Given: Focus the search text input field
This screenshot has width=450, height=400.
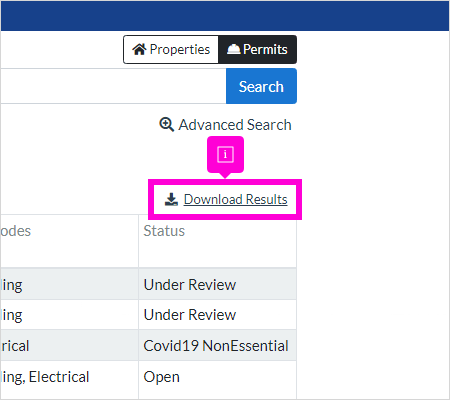Looking at the screenshot, I should click(x=113, y=86).
